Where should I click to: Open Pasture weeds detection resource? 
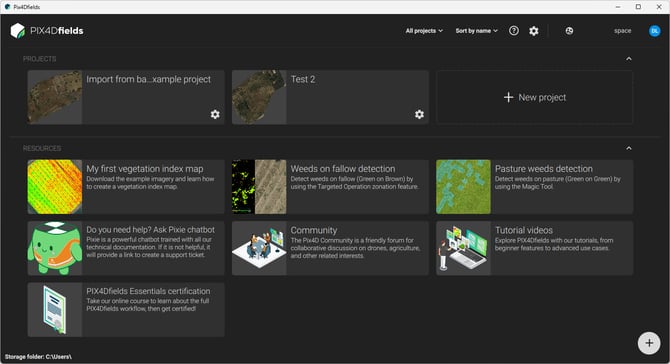tap(534, 187)
